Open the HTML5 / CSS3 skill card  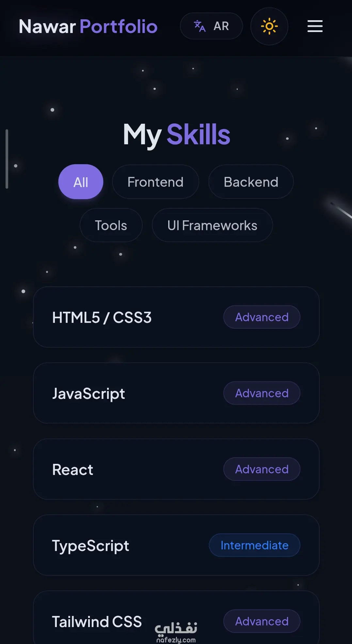(x=176, y=317)
